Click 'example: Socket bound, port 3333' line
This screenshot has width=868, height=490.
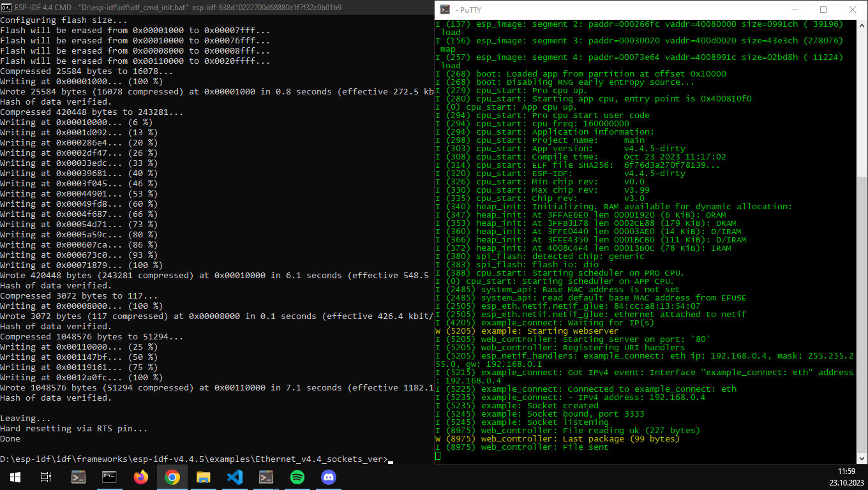tap(539, 414)
